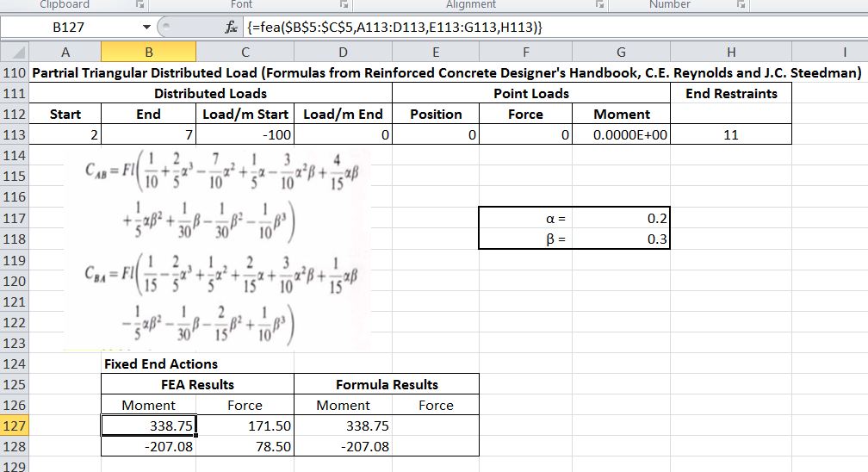Open the Clipboard group dialog launcher
The image size is (868, 472).
click(x=135, y=5)
